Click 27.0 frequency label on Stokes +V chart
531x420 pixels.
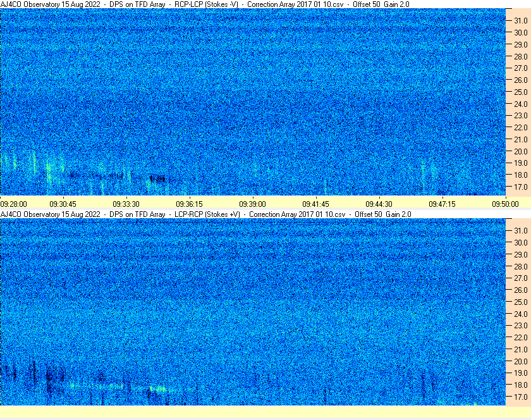pyautogui.click(x=521, y=278)
